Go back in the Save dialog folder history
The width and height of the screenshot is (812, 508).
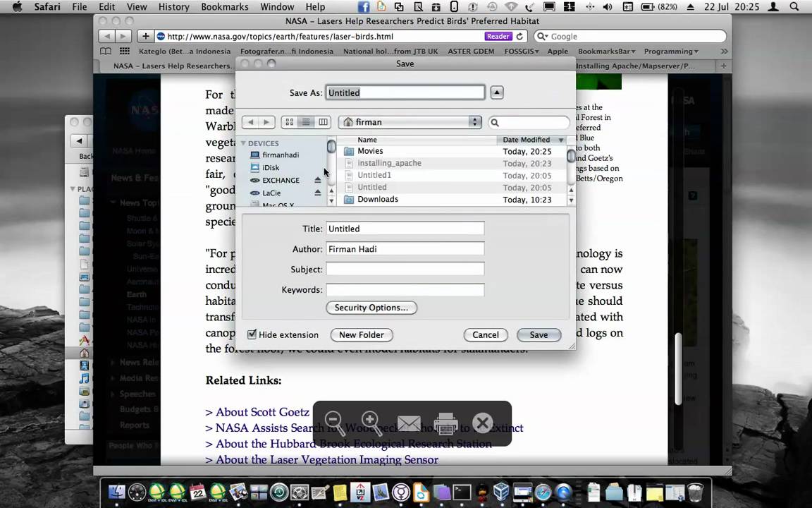(250, 122)
